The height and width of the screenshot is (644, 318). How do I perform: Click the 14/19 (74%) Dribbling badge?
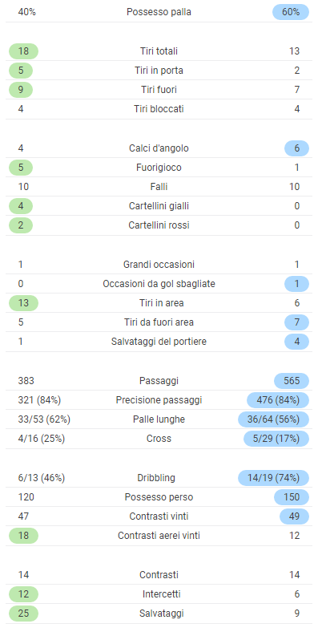pos(273,478)
